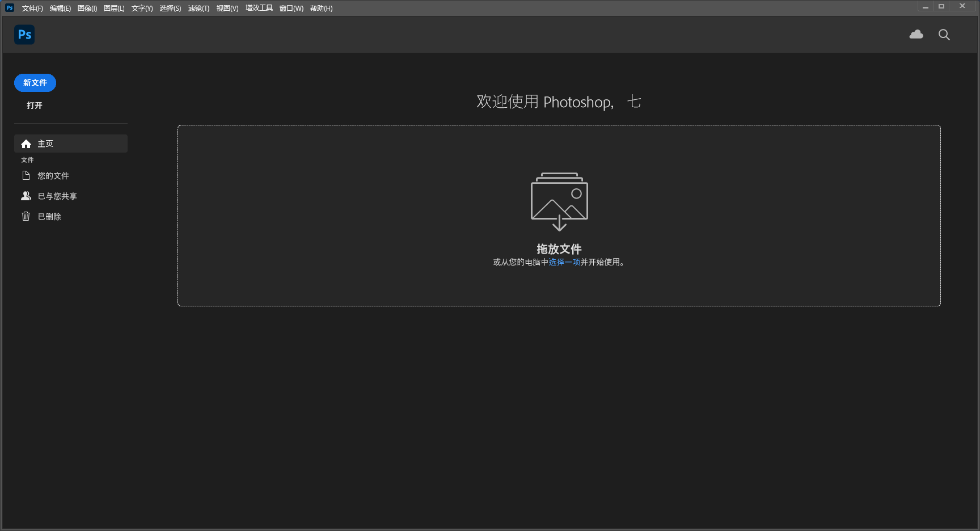Open the 文件(F) menu

pyautogui.click(x=32, y=8)
